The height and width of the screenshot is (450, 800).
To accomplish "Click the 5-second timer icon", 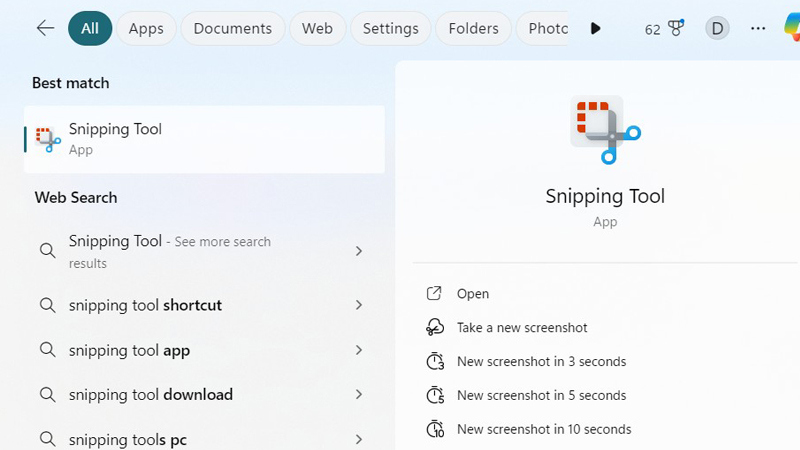I will click(x=435, y=395).
